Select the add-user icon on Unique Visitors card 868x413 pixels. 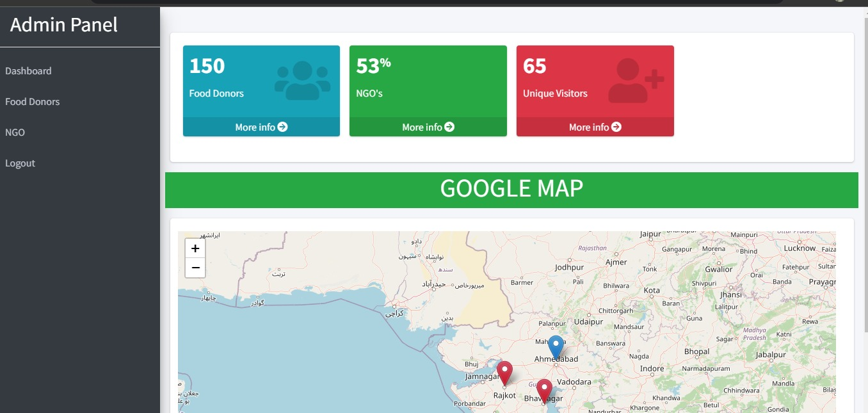point(634,80)
